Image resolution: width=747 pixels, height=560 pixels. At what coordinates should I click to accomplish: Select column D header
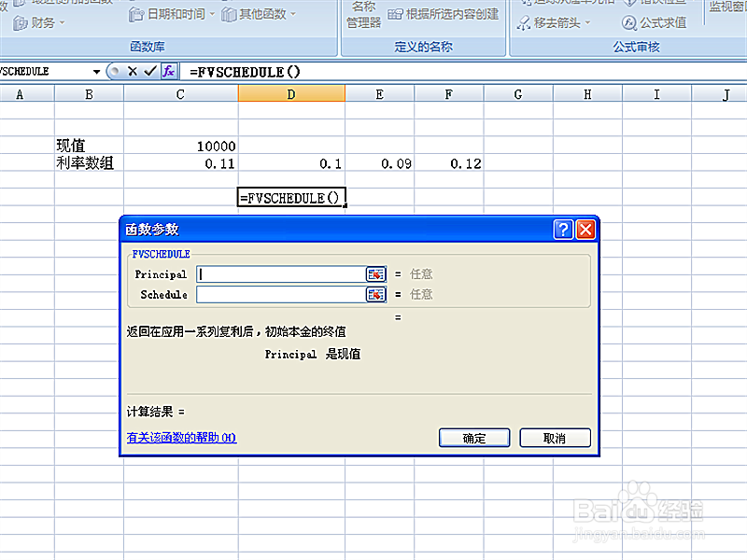[x=290, y=93]
